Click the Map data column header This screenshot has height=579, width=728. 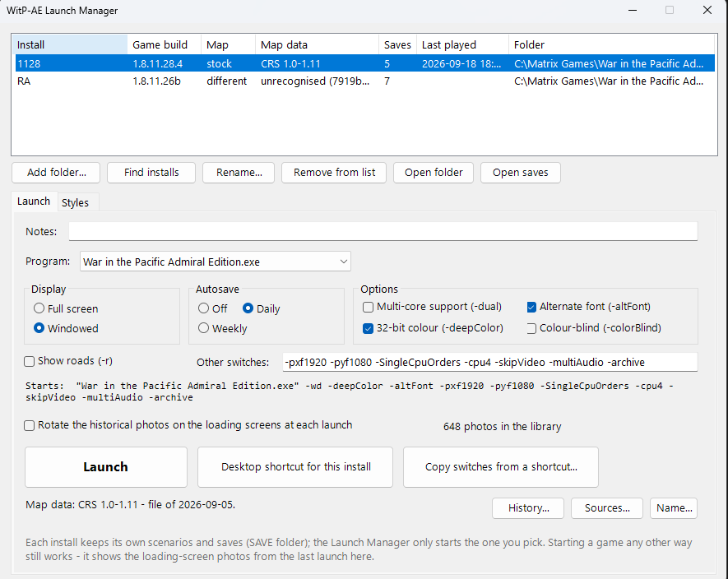(x=318, y=44)
